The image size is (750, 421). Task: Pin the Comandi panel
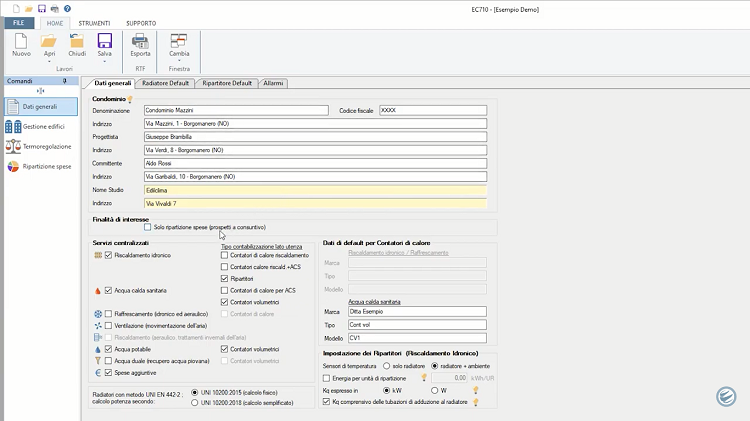[64, 81]
